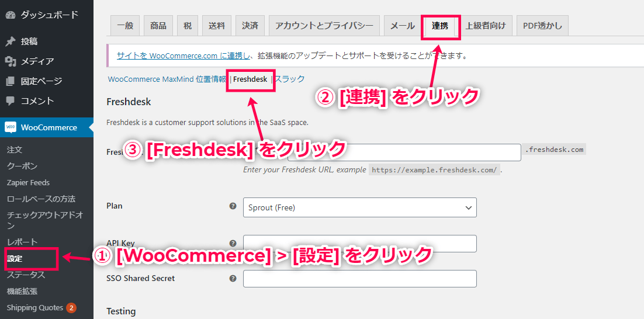Open the スラック section link

[x=289, y=79]
